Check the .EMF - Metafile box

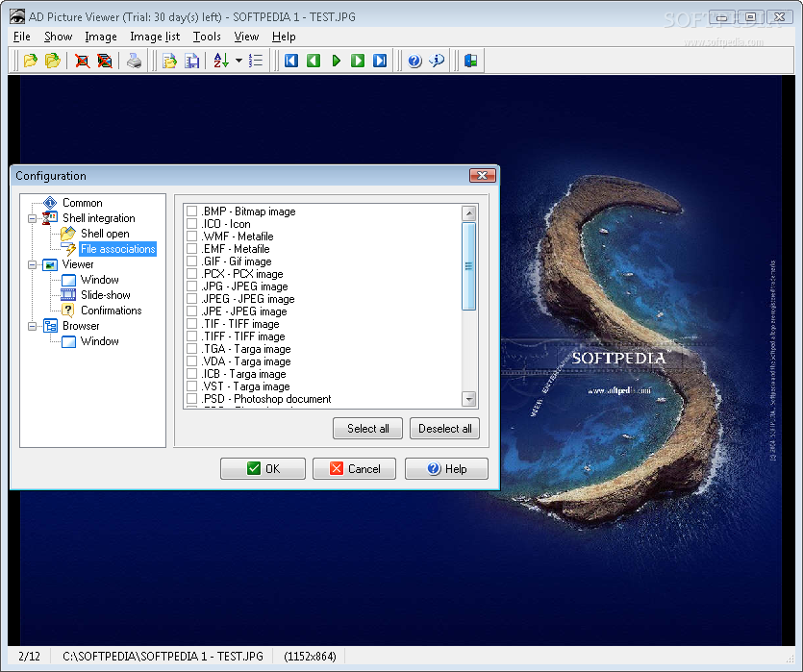click(x=192, y=249)
